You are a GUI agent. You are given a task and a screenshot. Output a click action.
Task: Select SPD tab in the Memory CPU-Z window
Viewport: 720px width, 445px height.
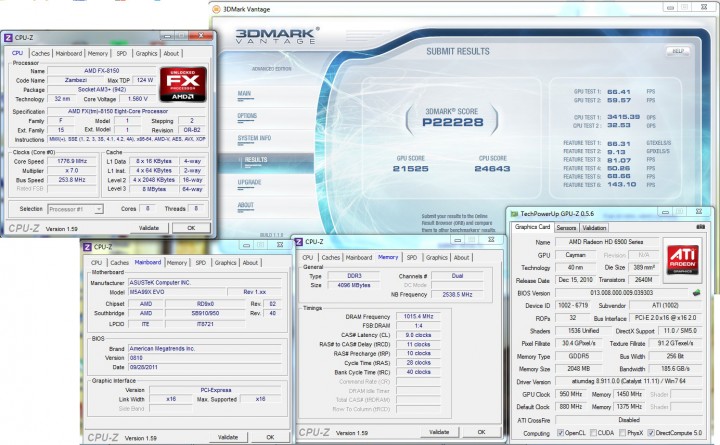(x=412, y=258)
